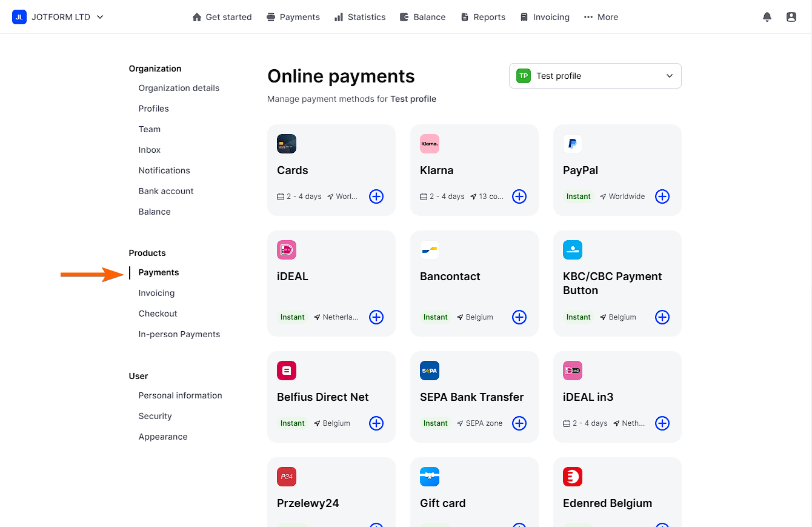Open Inbox in the sidebar
Screen dimensions: 812x527
pos(149,150)
